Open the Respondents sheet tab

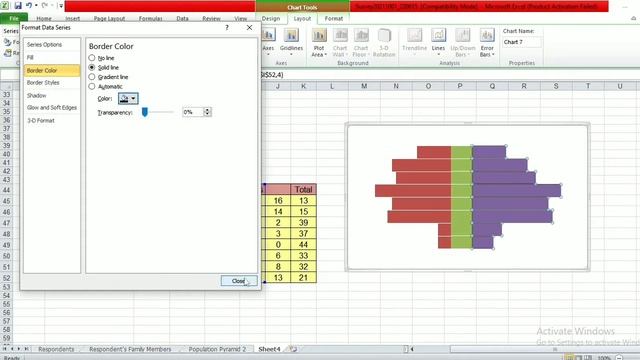click(56, 349)
